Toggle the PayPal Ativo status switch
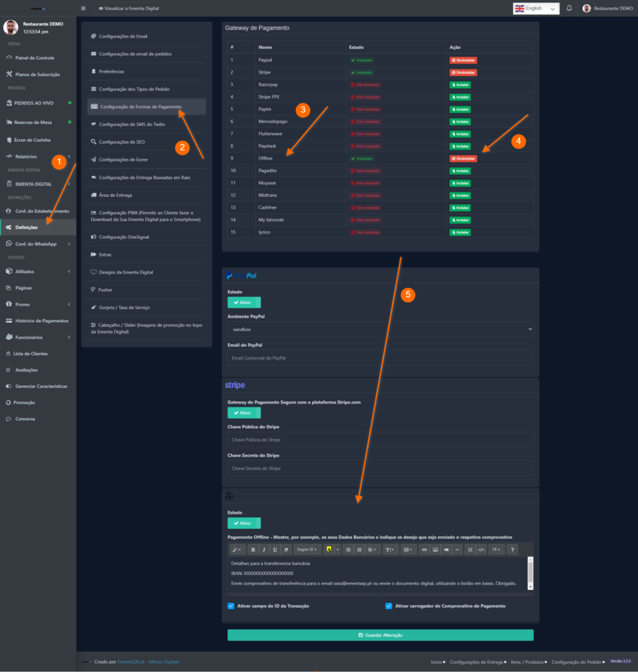The image size is (638, 672). click(244, 303)
